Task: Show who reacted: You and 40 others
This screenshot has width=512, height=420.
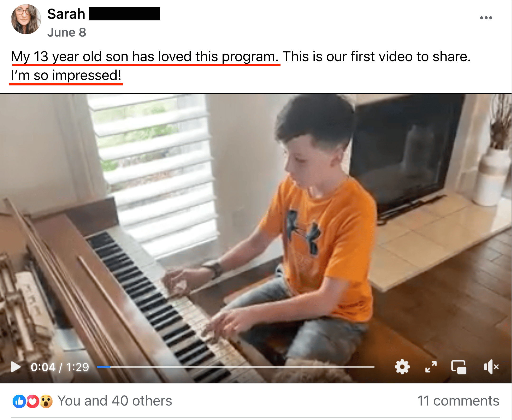Action: click(115, 401)
